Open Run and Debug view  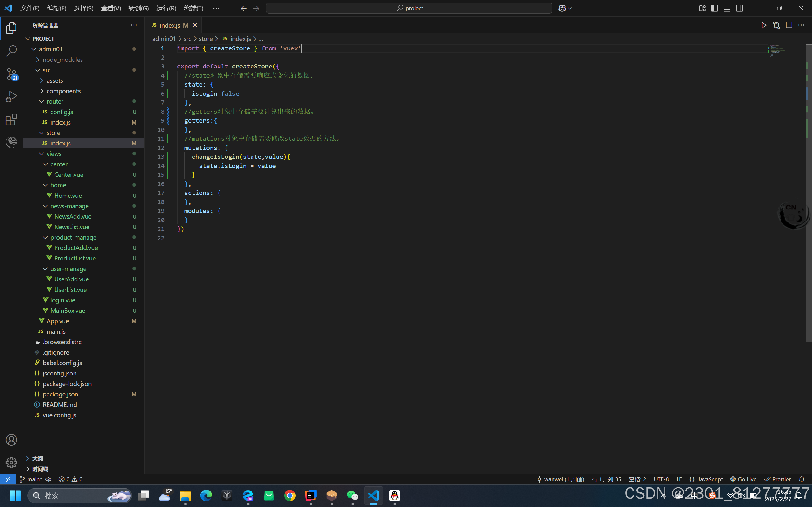11,97
